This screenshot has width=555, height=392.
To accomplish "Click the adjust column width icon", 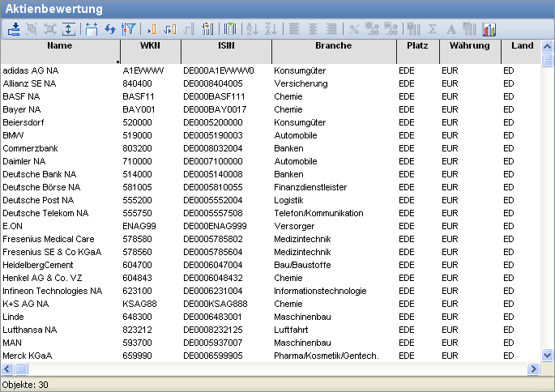I will click(x=92, y=29).
